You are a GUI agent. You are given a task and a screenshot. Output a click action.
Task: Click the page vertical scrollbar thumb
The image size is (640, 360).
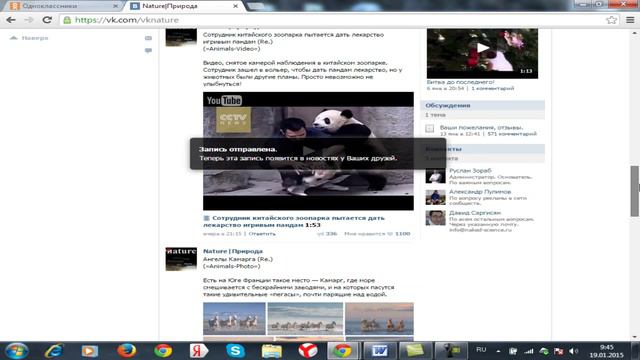tap(635, 191)
